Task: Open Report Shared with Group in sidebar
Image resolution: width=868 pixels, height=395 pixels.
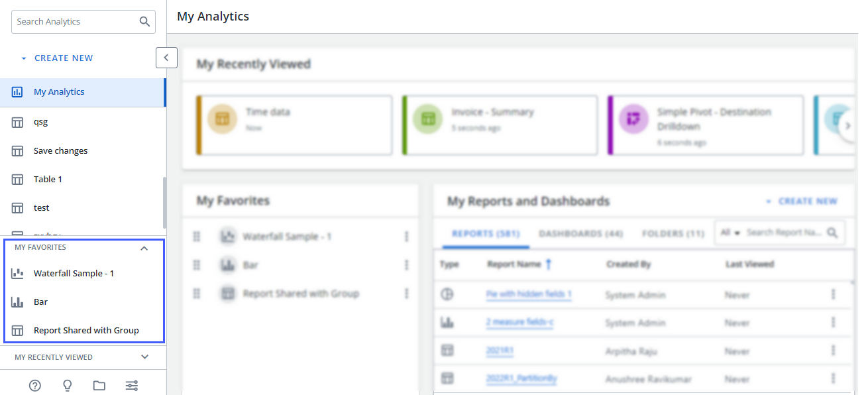Action: click(86, 330)
